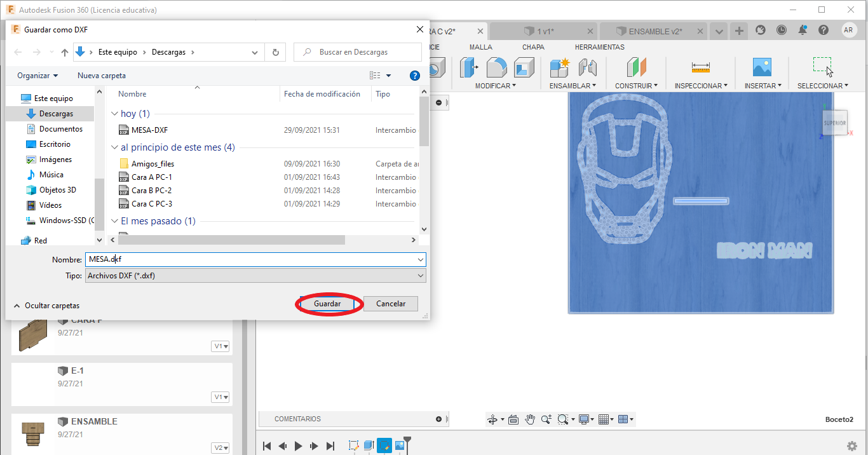Click the Look At icon in navigation bar
The image size is (868, 455).
point(513,419)
